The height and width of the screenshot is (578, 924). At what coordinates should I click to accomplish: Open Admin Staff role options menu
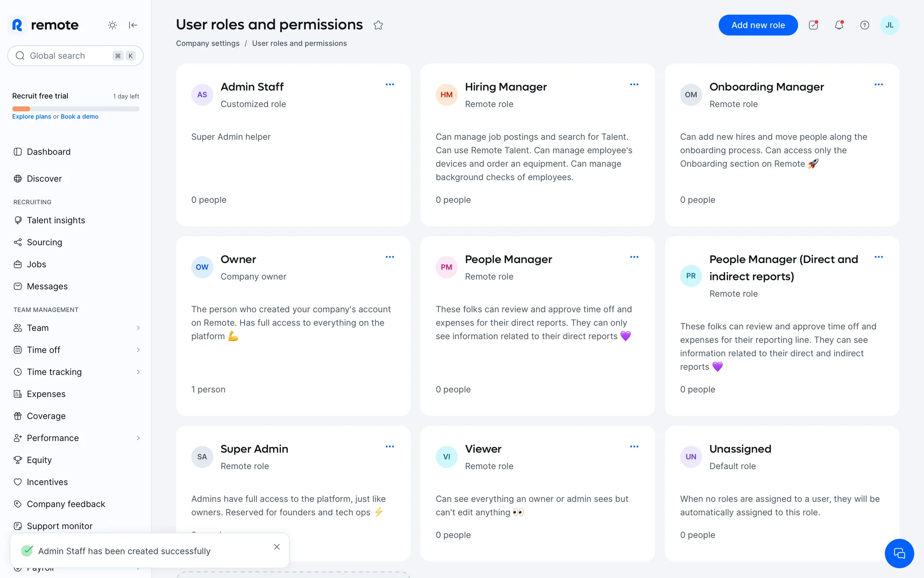pos(390,85)
